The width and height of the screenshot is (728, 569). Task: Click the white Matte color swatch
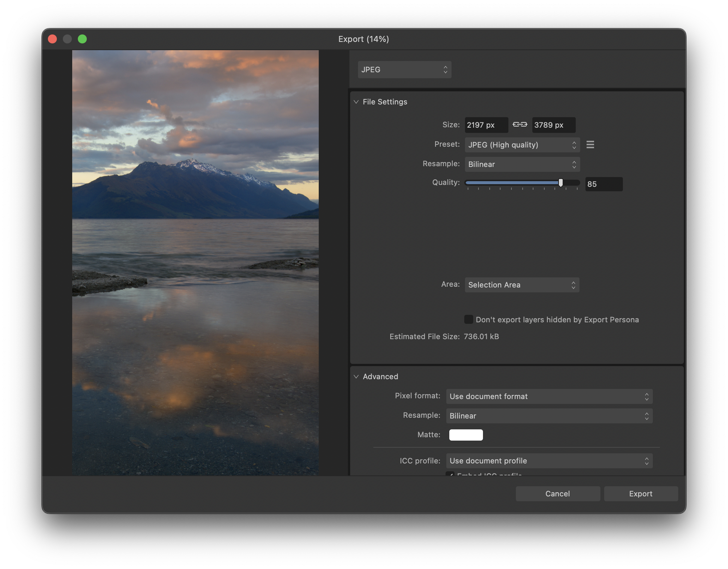point(466,435)
